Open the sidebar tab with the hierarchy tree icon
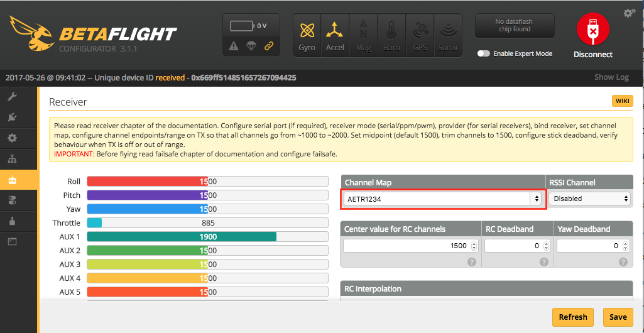The image size is (644, 333). click(13, 158)
